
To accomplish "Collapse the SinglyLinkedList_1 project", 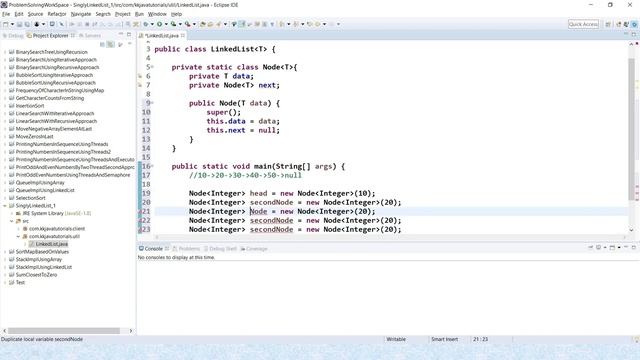I will (x=5, y=206).
